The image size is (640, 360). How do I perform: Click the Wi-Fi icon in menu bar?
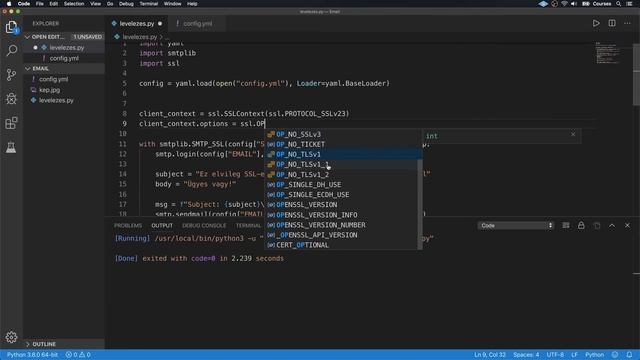(x=564, y=4)
